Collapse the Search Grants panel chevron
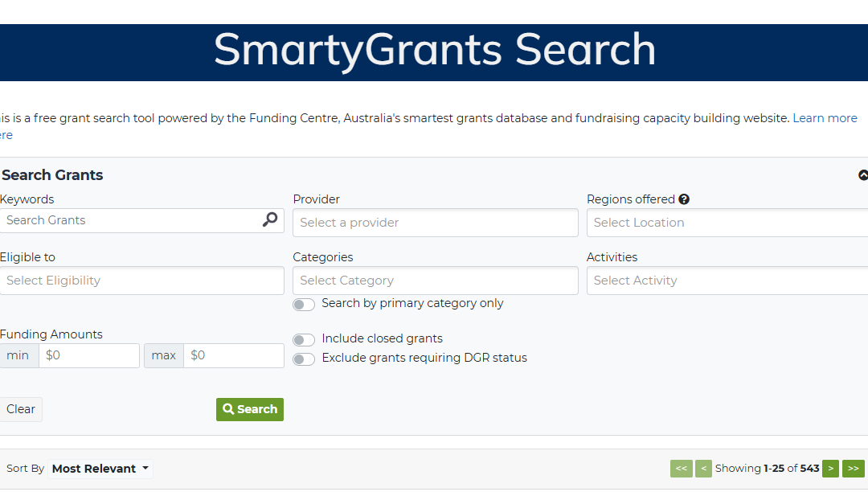868x500 pixels. (862, 175)
